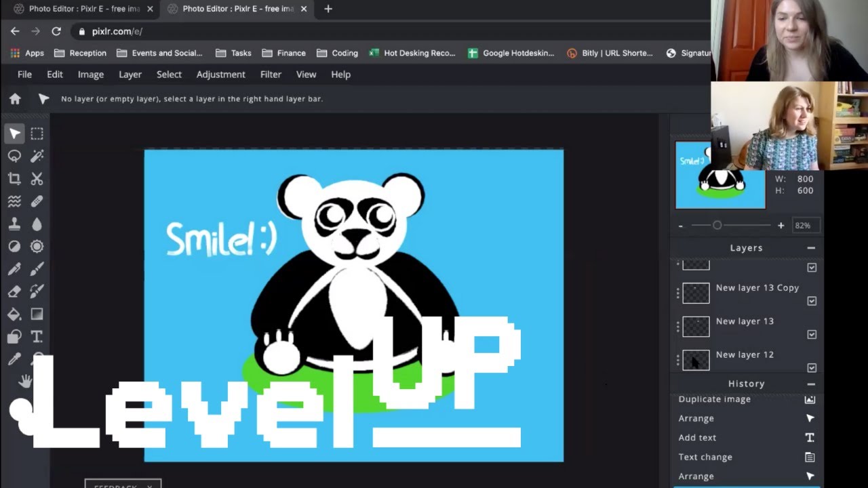The width and height of the screenshot is (868, 488).
Task: Click the zoom out minus button
Action: coord(681,226)
